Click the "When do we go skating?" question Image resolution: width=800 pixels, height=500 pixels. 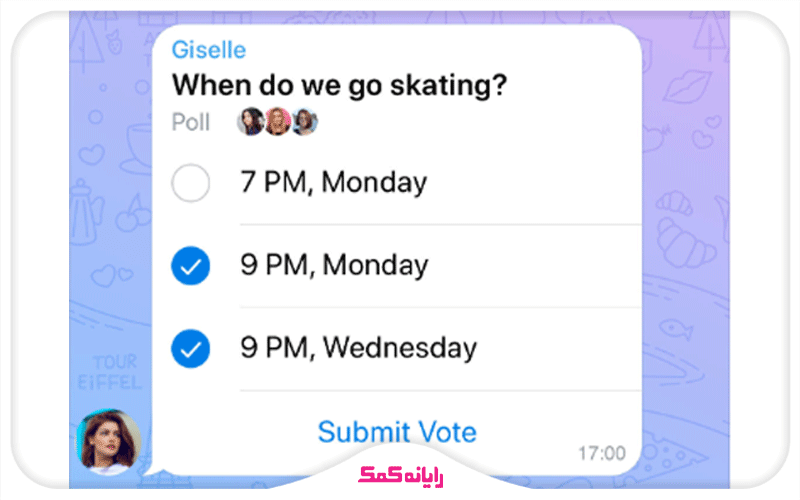click(339, 85)
